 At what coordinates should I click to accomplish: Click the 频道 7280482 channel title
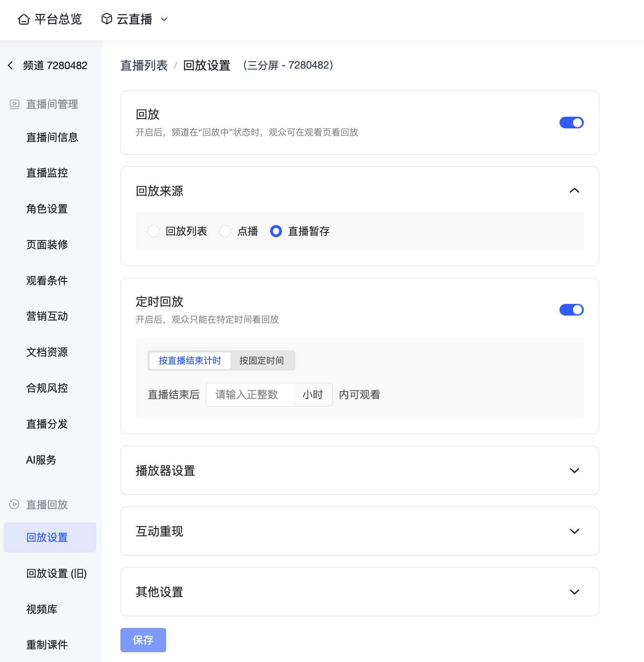pyautogui.click(x=56, y=65)
